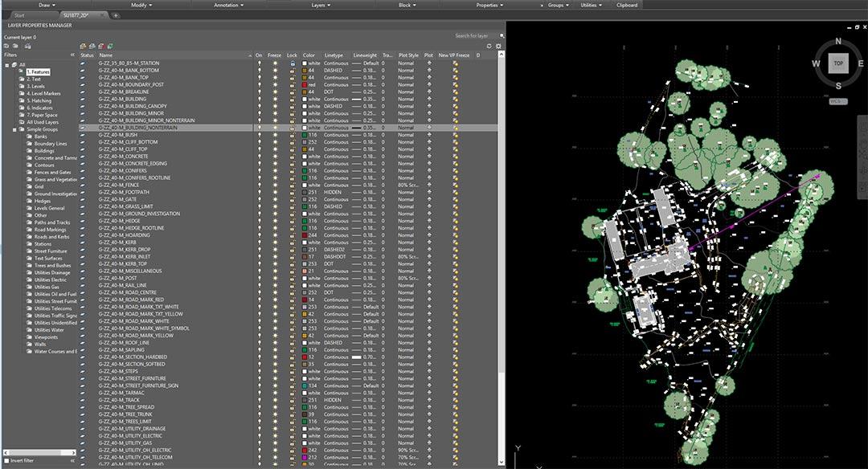Open the Modify panel dropdown
The image size is (868, 469).
coord(141,5)
